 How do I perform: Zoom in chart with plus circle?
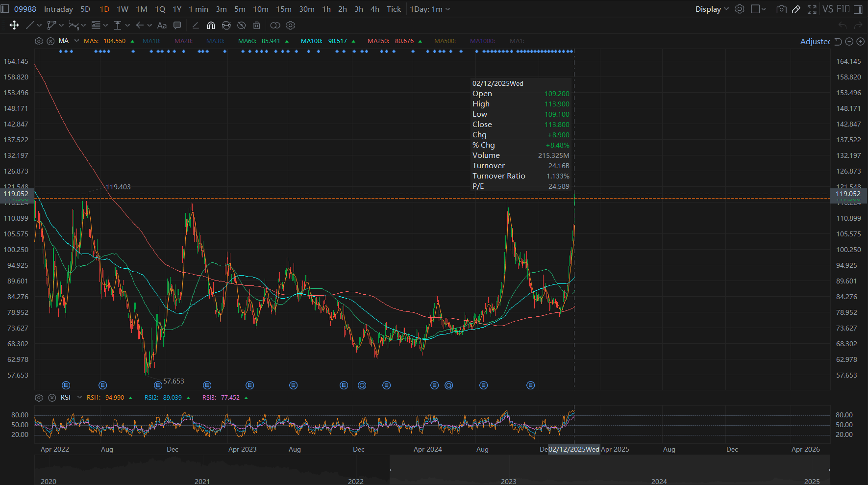tap(860, 42)
